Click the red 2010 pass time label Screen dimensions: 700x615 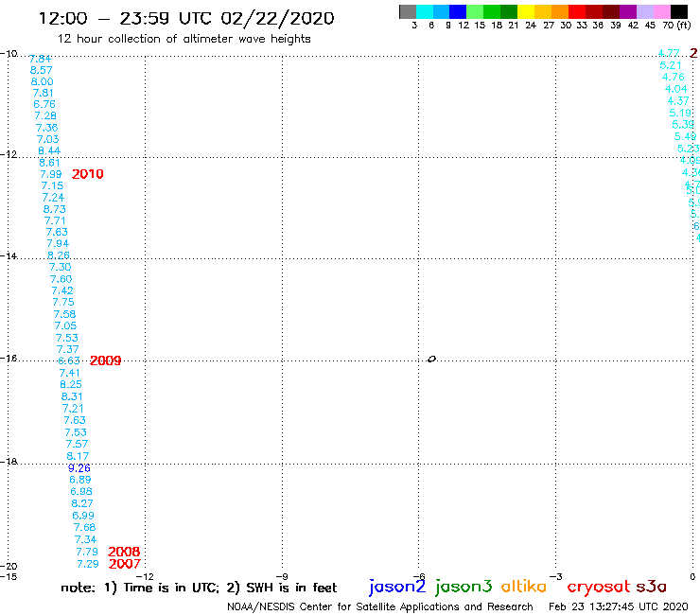(x=87, y=174)
